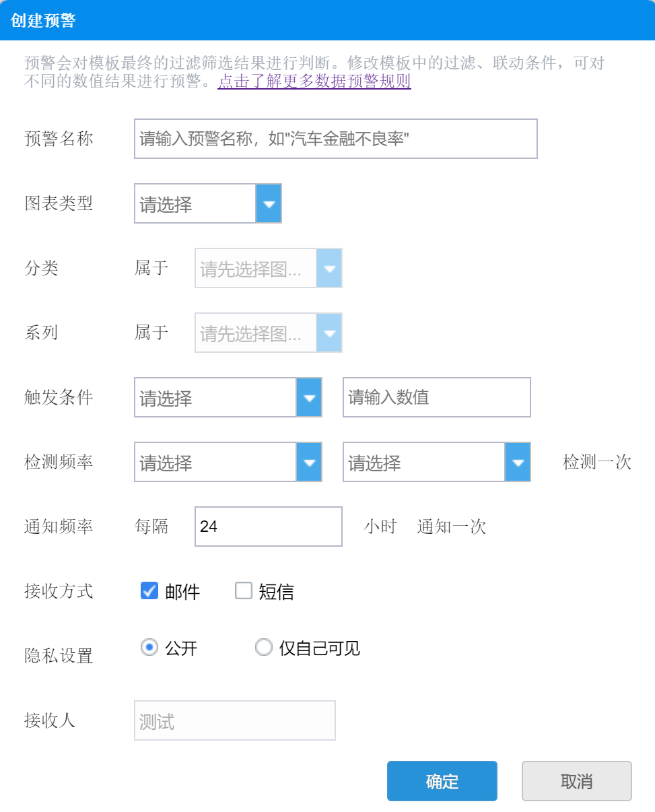Viewport: 655px width, 812px height.
Task: Focus the 预警名称 input field
Action: [335, 139]
